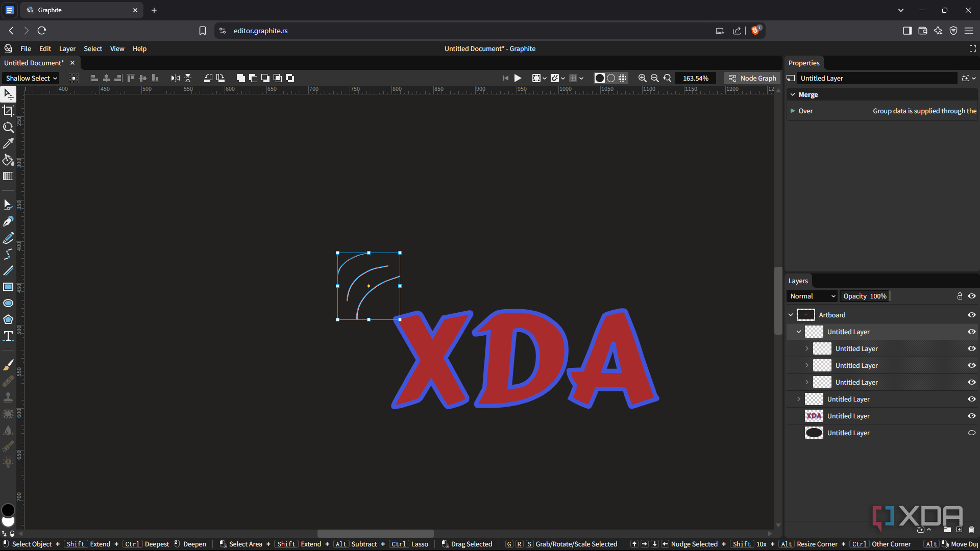
Task: Select the Ellipse tool
Action: click(8, 303)
